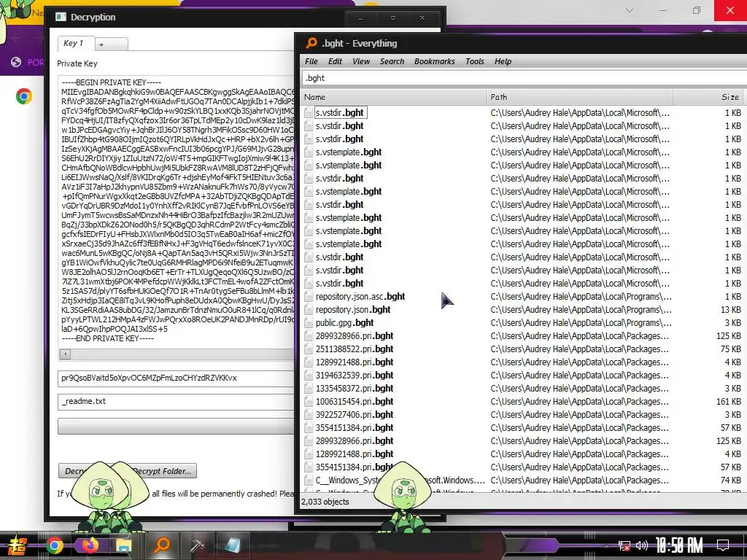Click the 161 KB size cell

729,402
